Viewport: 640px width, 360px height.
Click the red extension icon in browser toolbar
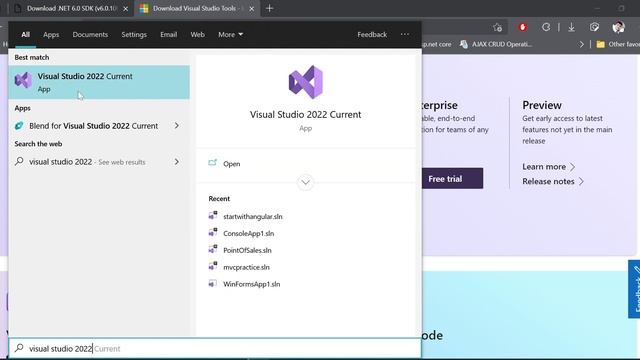(522, 27)
